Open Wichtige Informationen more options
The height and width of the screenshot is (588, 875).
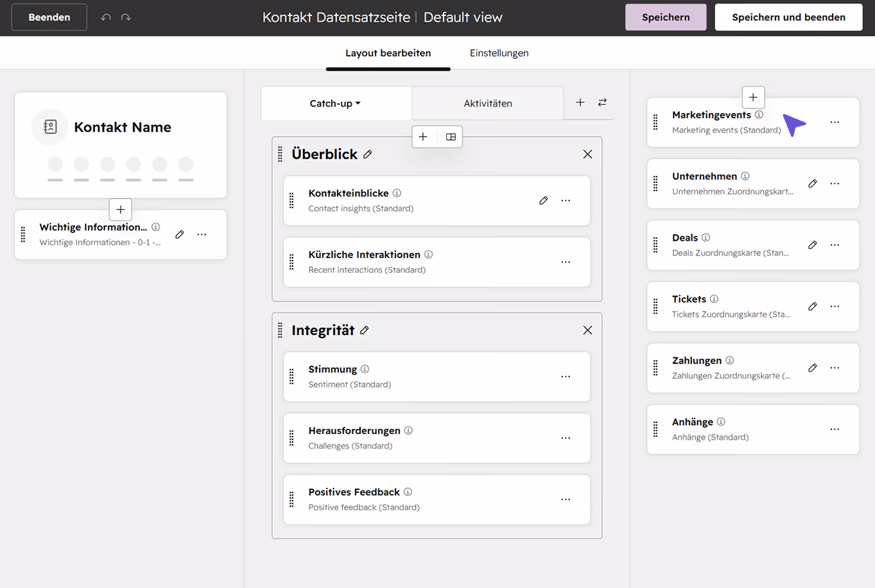tap(202, 234)
